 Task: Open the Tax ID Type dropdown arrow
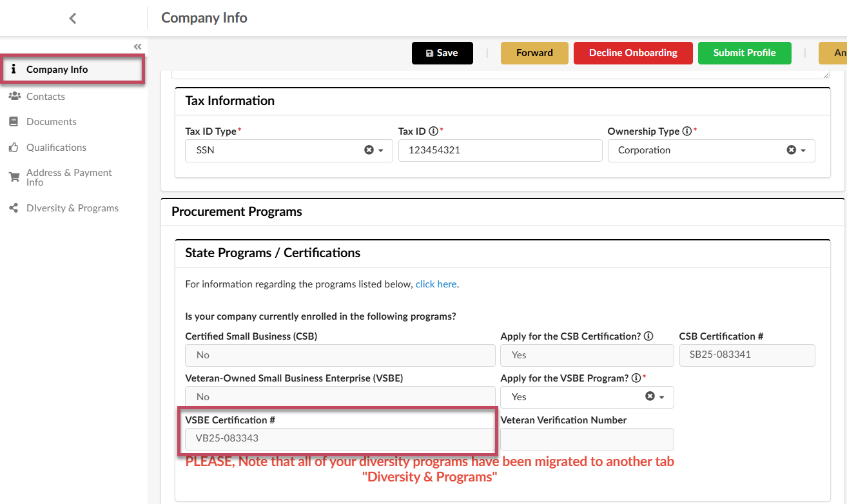click(381, 150)
